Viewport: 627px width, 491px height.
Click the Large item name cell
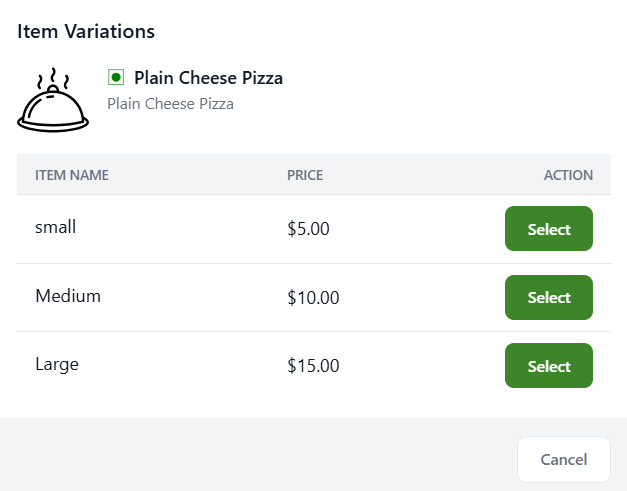(57, 364)
